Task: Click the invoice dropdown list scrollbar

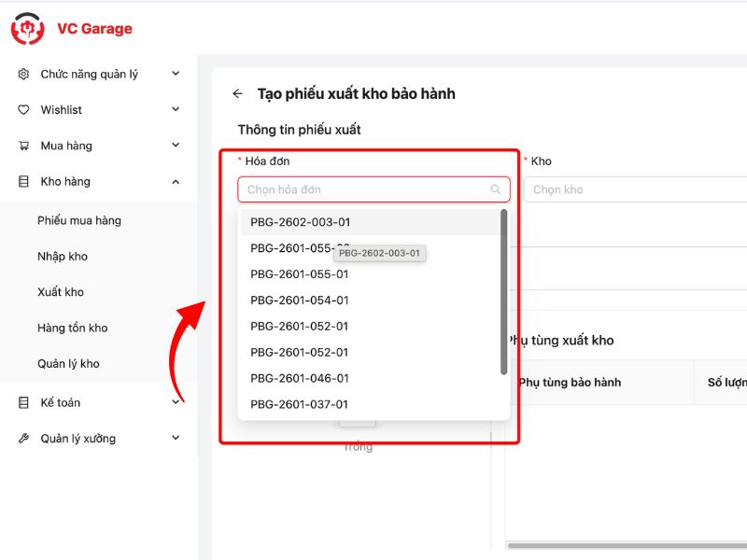Action: tap(504, 291)
